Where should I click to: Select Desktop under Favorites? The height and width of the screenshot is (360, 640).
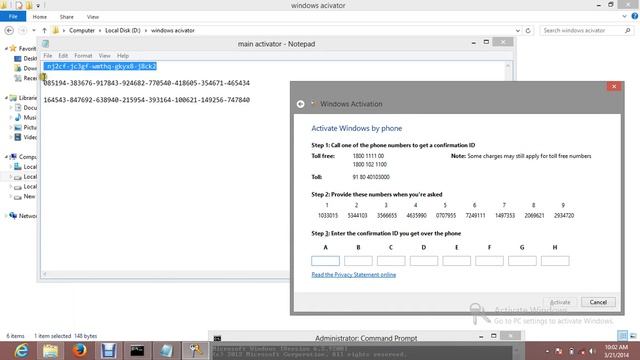[x=26, y=58]
